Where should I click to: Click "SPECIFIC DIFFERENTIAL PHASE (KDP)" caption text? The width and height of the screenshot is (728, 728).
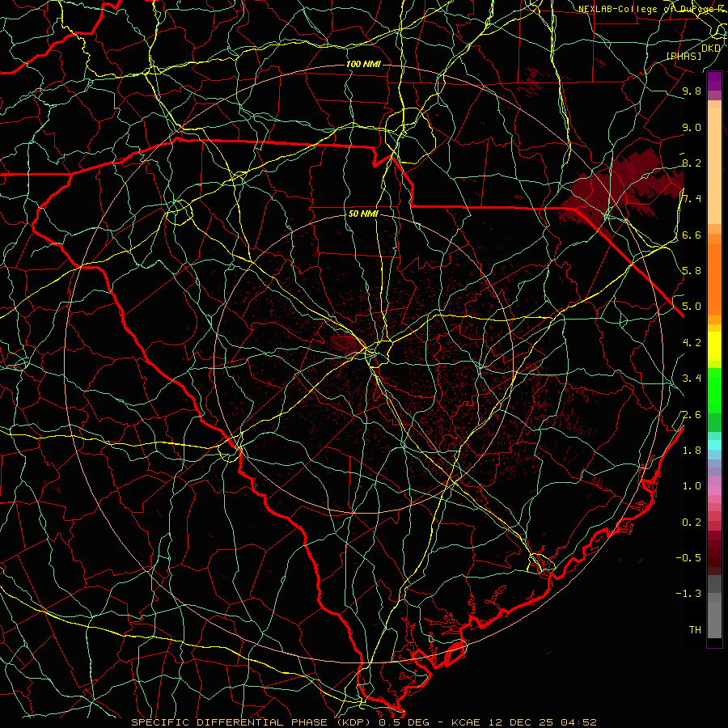(x=252, y=722)
